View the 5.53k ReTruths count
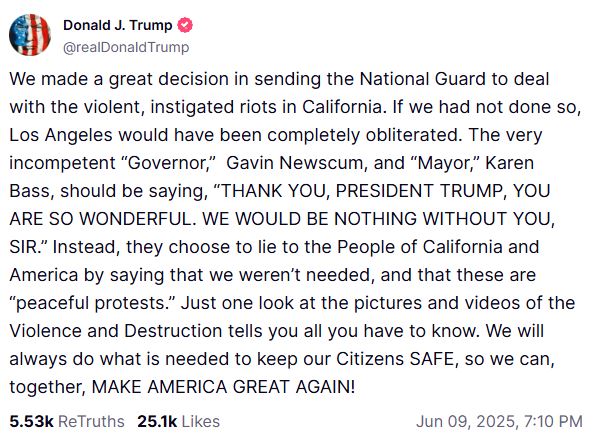Viewport: 596px width, 445px height. 32,421
